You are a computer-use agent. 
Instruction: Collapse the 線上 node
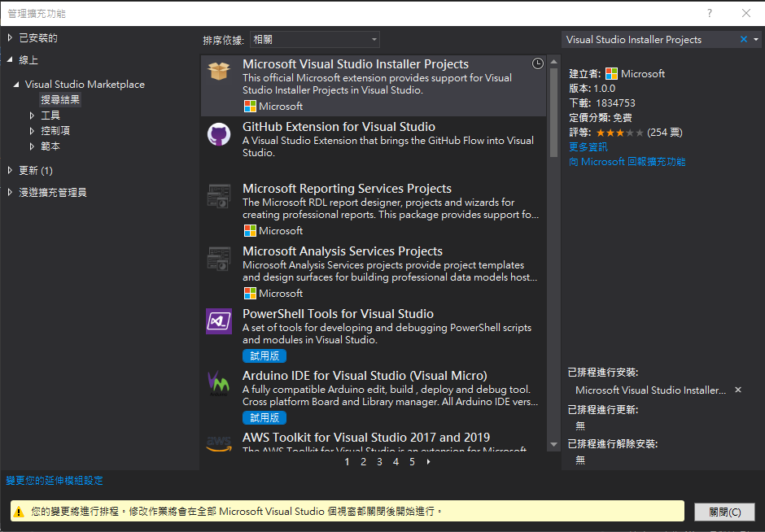coord(10,59)
